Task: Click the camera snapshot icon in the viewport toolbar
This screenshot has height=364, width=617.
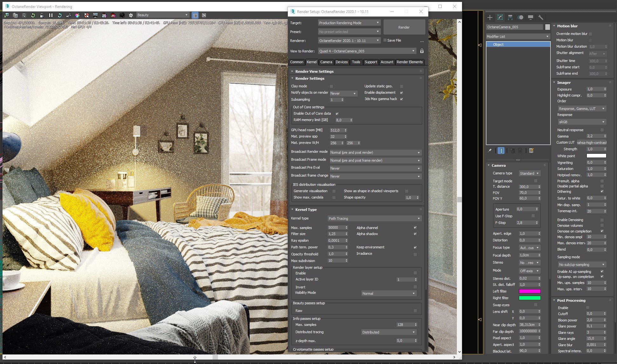Action: point(122,15)
